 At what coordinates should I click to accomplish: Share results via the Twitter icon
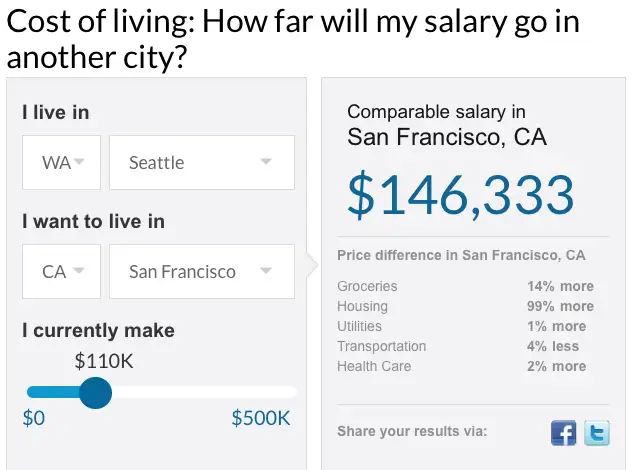coord(597,433)
